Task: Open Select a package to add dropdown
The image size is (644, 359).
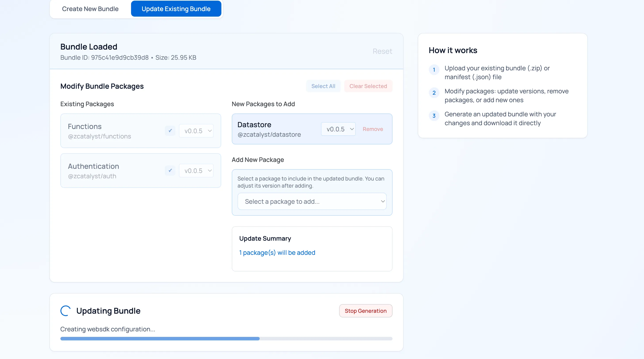Action: 312,201
